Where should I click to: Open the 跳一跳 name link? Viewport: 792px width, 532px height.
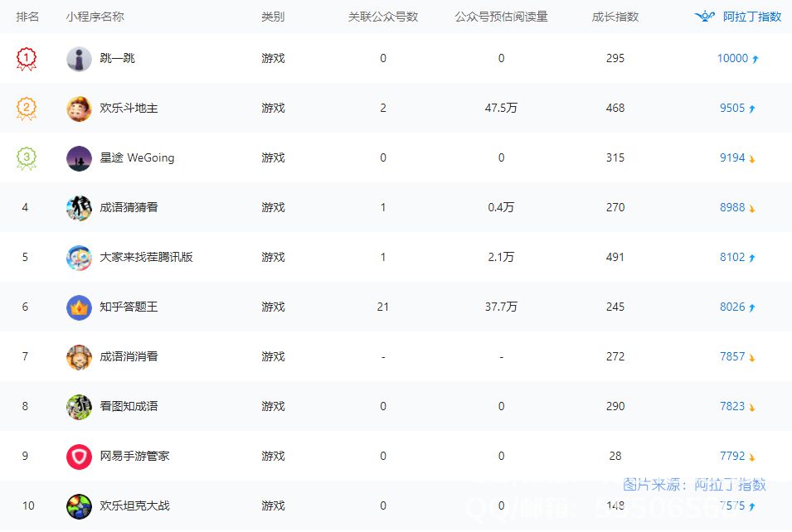[117, 58]
